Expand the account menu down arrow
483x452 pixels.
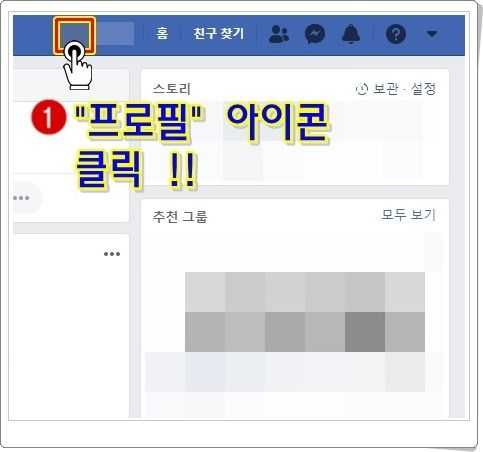pos(432,34)
